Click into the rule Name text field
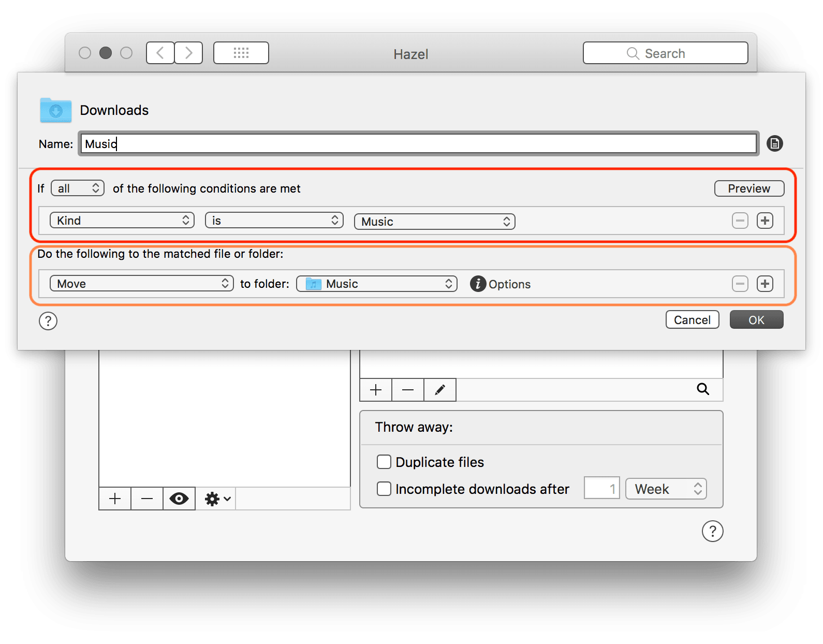This screenshot has width=823, height=644. coord(418,144)
